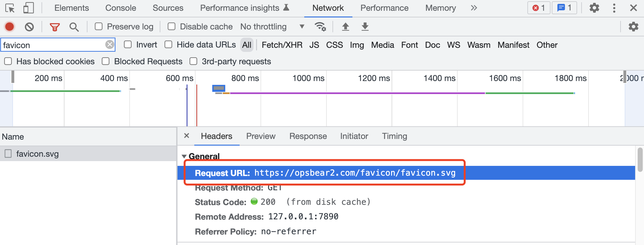Switch to the Console tab
This screenshot has width=644, height=245.
tap(120, 8)
